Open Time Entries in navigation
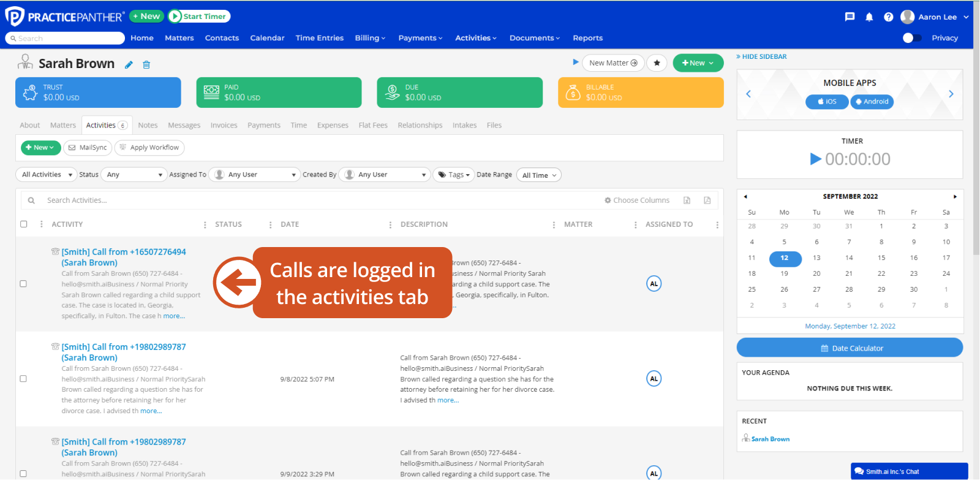 click(x=319, y=38)
